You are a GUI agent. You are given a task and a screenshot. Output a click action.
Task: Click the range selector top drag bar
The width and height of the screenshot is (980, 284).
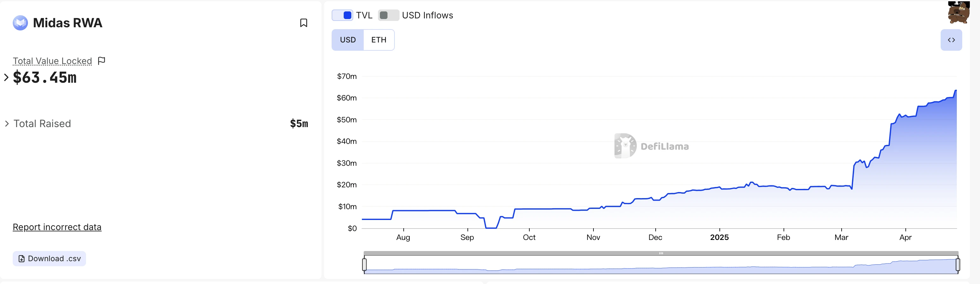[x=661, y=253]
